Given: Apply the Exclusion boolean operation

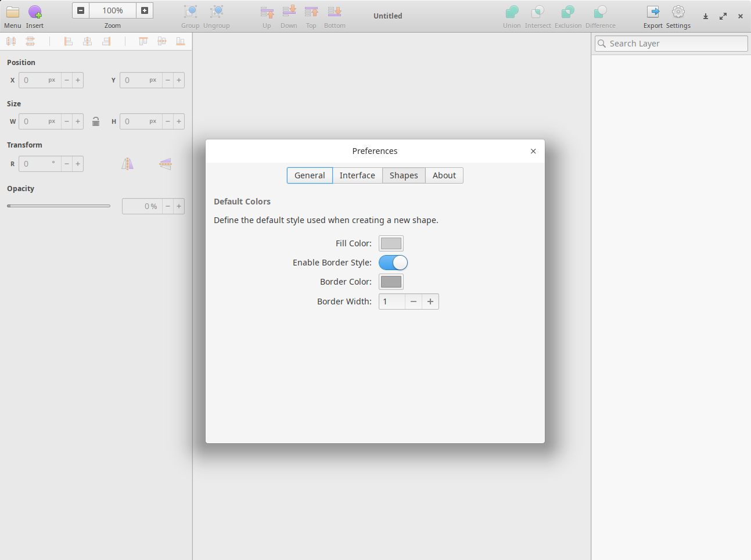Looking at the screenshot, I should [x=568, y=12].
